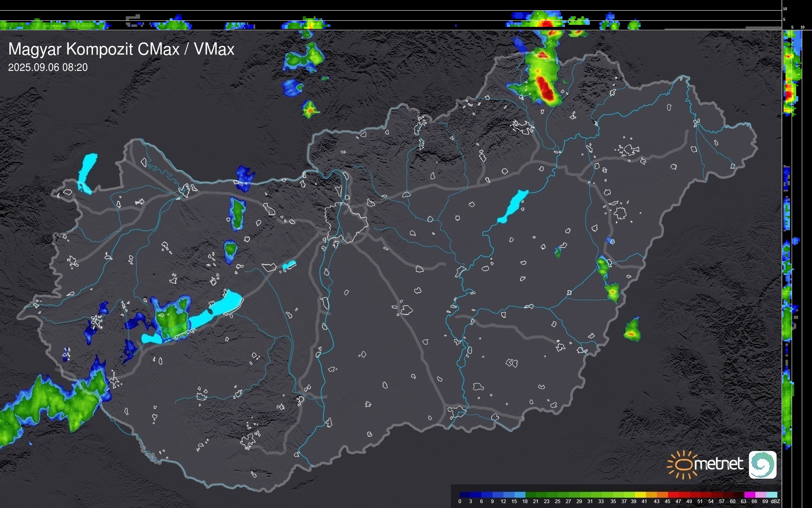The width and height of the screenshot is (812, 508).
Task: Select the bright red swatch at 45 dBZ
Action: pos(673,495)
